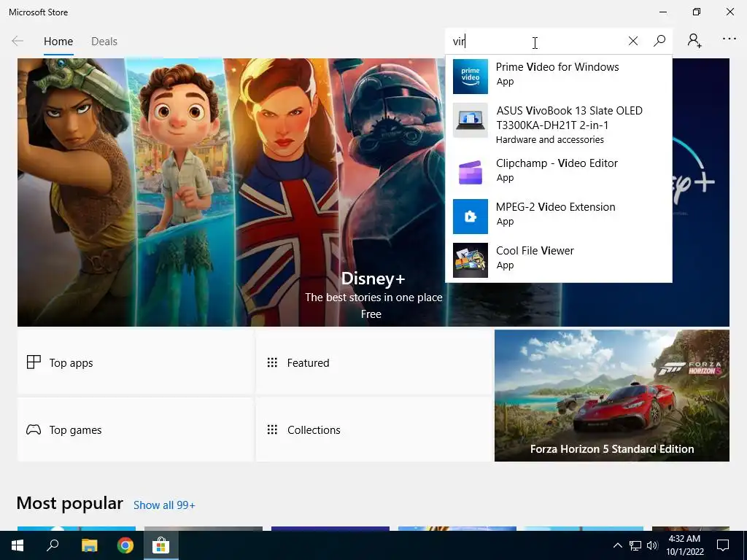Image resolution: width=747 pixels, height=560 pixels.
Task: Switch to the Home tab
Action: pyautogui.click(x=58, y=42)
